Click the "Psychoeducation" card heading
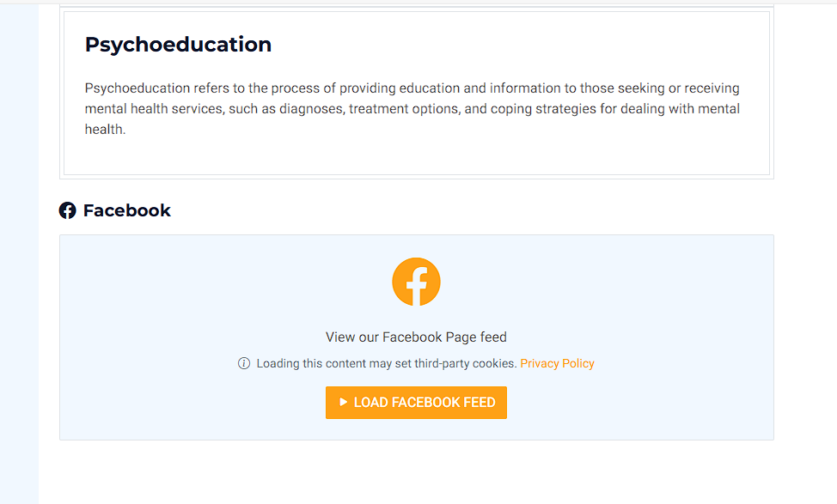The height and width of the screenshot is (504, 837). pos(178,45)
